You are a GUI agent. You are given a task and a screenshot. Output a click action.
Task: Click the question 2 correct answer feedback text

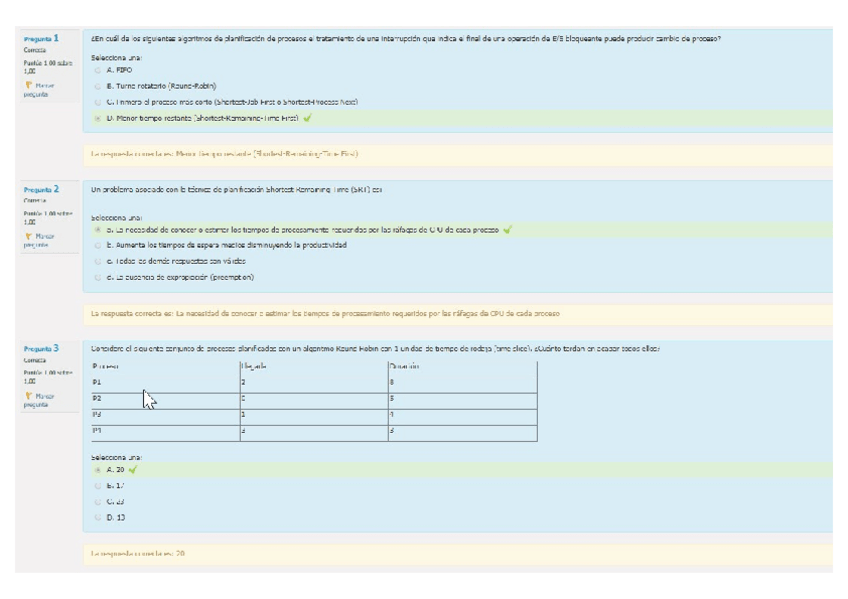click(325, 314)
